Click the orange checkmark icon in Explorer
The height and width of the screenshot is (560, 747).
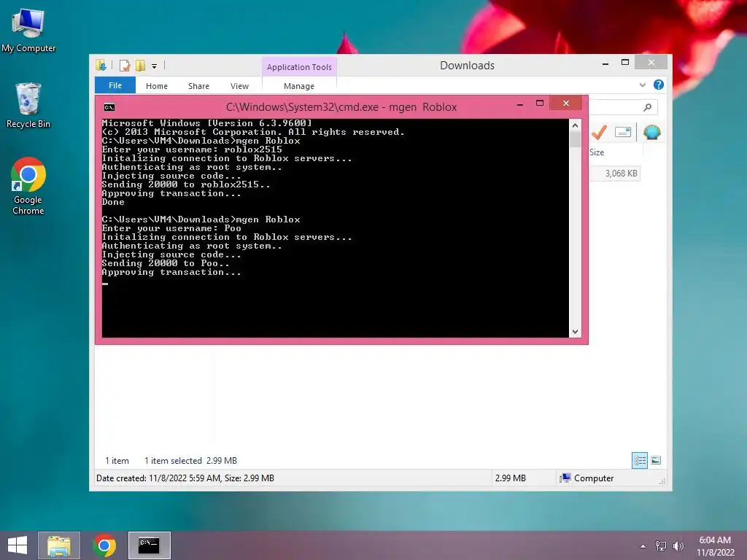point(600,132)
